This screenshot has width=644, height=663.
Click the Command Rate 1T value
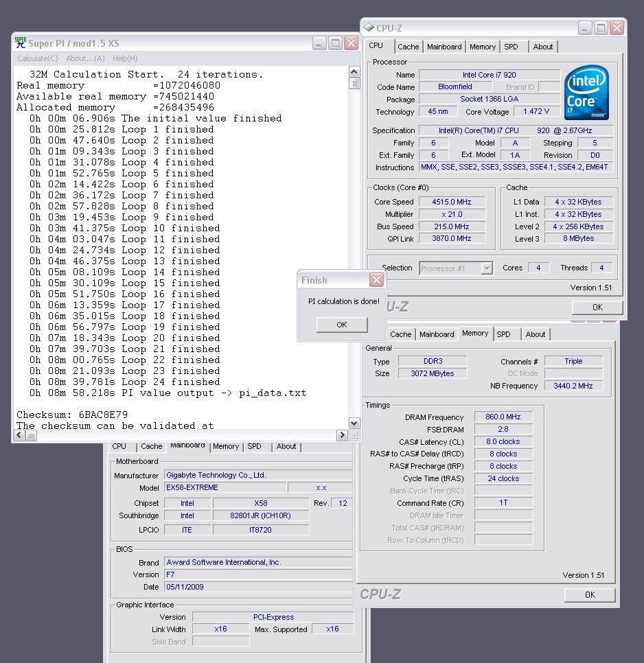pyautogui.click(x=503, y=502)
